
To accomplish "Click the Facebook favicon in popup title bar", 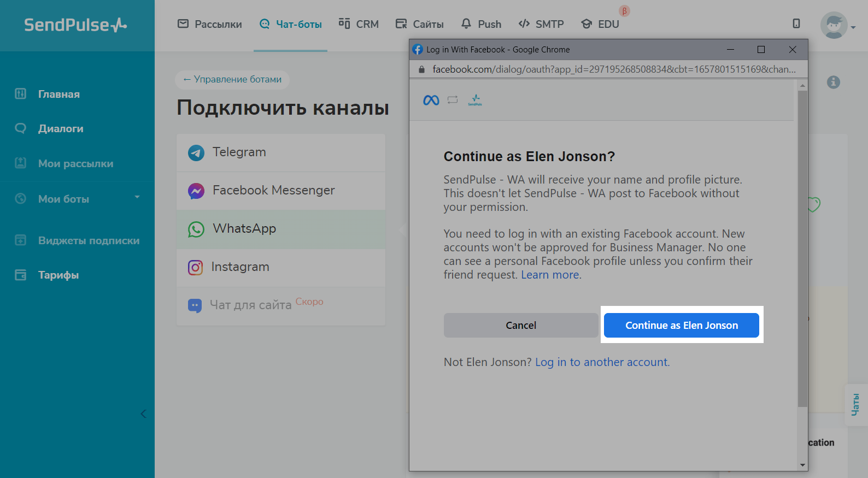I will [418, 49].
